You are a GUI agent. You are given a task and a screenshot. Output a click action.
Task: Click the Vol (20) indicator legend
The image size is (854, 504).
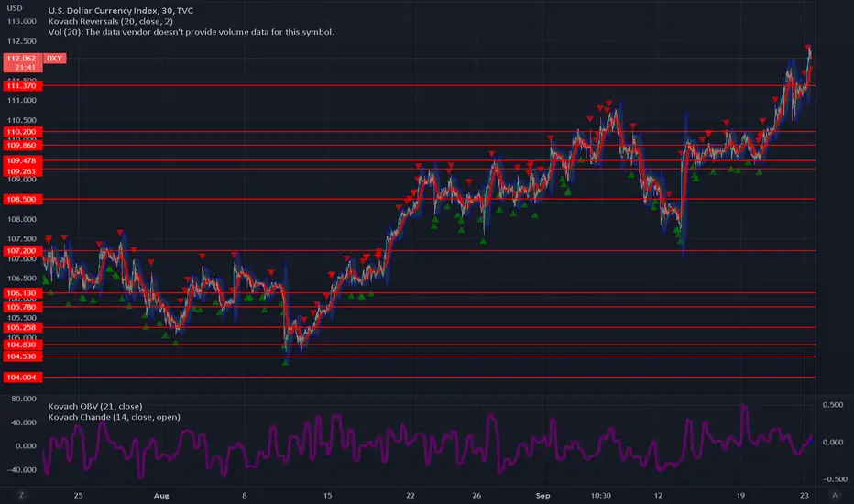[x=192, y=32]
